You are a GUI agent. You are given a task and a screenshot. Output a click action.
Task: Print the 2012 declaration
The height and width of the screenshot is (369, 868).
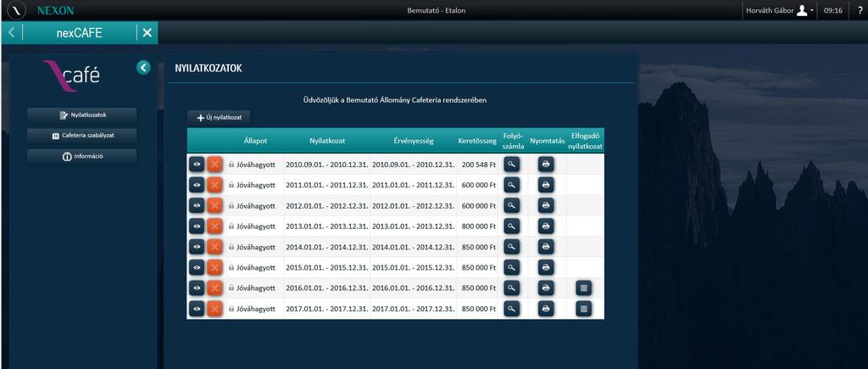546,205
